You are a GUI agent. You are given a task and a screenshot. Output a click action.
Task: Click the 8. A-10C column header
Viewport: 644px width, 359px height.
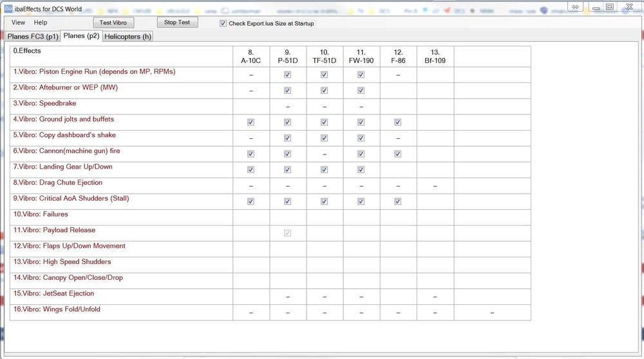click(251, 57)
